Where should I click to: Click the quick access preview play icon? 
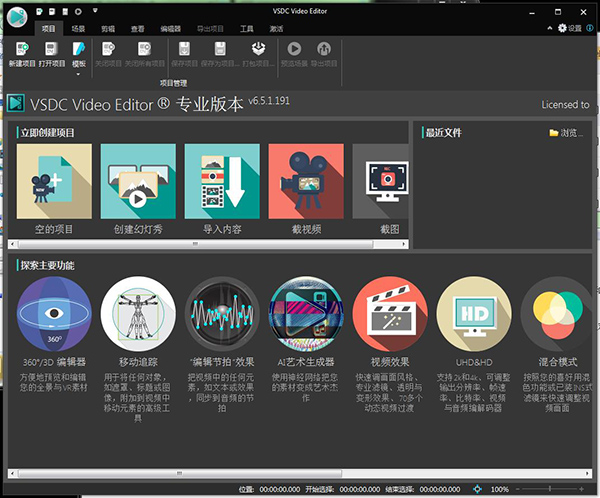(78, 11)
